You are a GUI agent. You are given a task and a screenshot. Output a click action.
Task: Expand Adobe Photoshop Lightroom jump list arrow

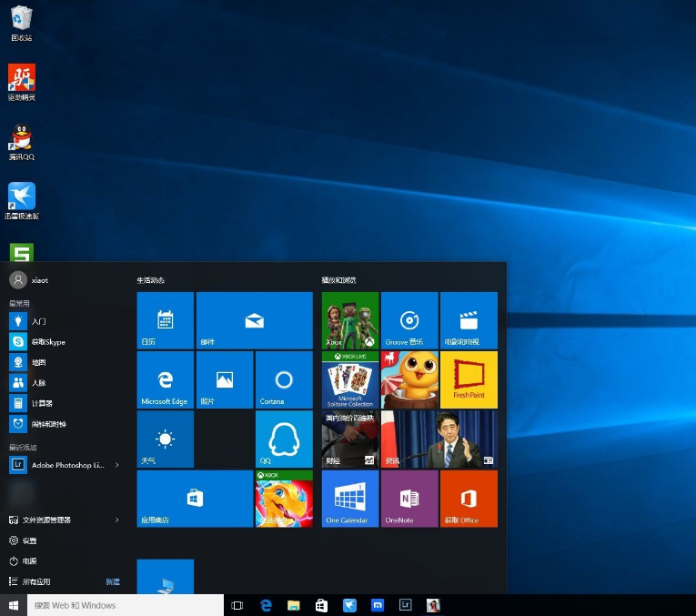click(x=116, y=465)
